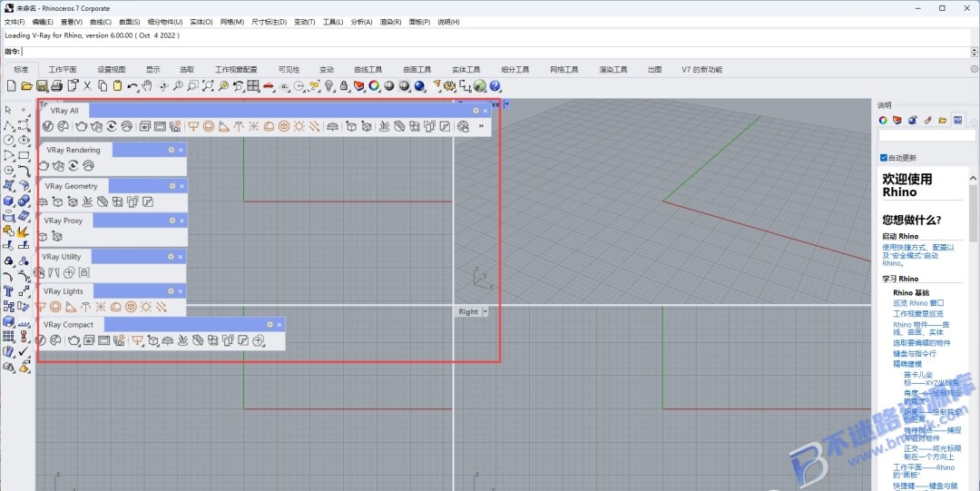Open the 巡览 Rhino 窗口 link

pyautogui.click(x=918, y=303)
